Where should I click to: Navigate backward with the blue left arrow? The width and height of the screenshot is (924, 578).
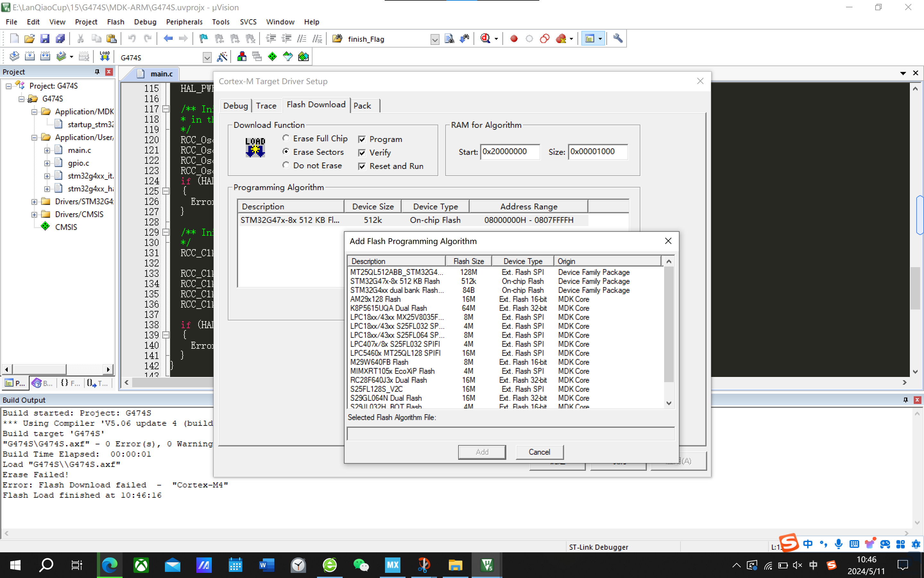click(x=168, y=39)
